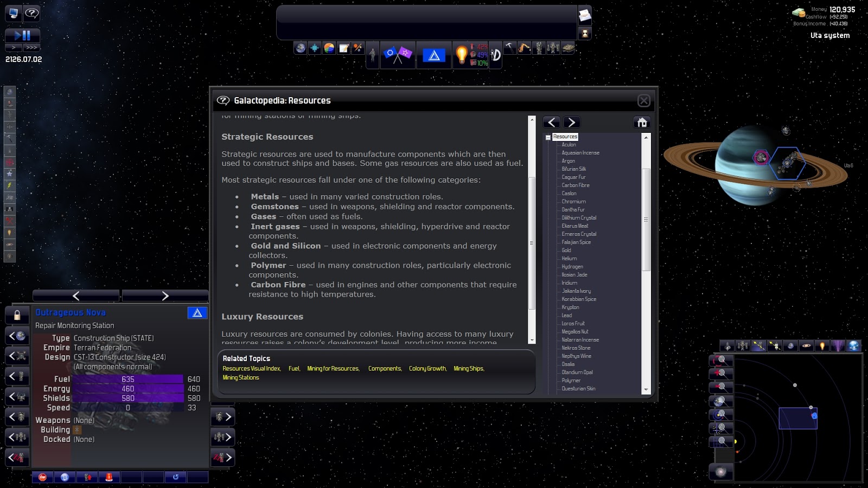The height and width of the screenshot is (488, 868).
Task: Select Gold in resources tree
Action: click(x=566, y=251)
